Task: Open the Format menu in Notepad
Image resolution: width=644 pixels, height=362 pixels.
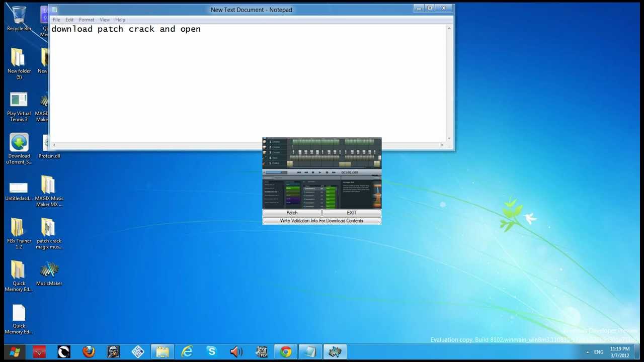Action: click(87, 20)
